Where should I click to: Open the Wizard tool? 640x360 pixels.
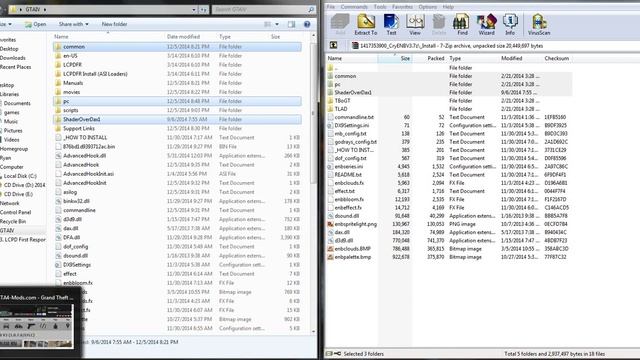pos(486,24)
